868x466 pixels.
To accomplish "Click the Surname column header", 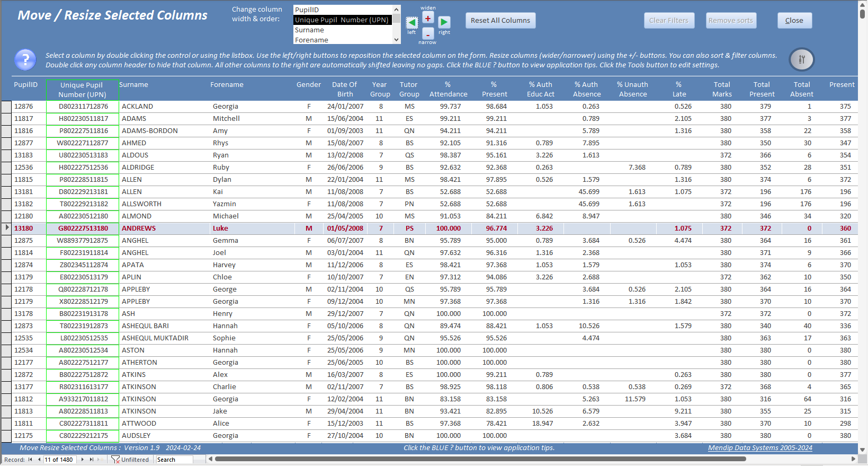I will coord(134,85).
